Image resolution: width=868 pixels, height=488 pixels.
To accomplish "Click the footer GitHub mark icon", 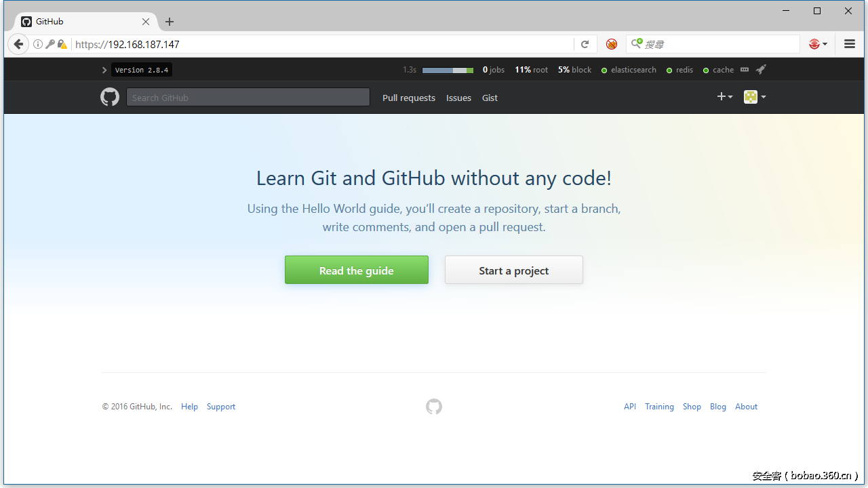I will 434,407.
